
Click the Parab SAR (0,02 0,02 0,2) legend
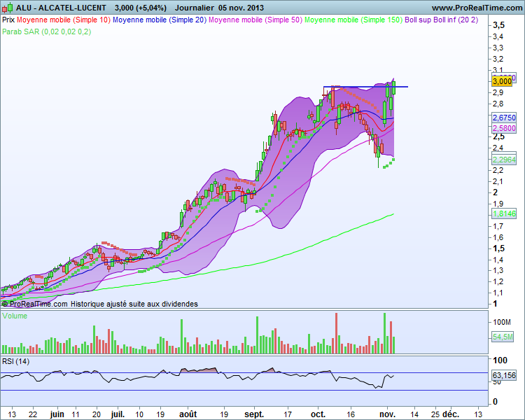click(46, 31)
